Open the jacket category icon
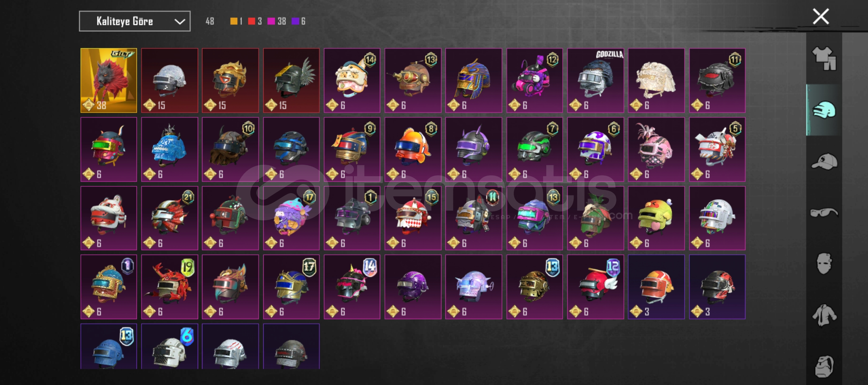 (824, 315)
